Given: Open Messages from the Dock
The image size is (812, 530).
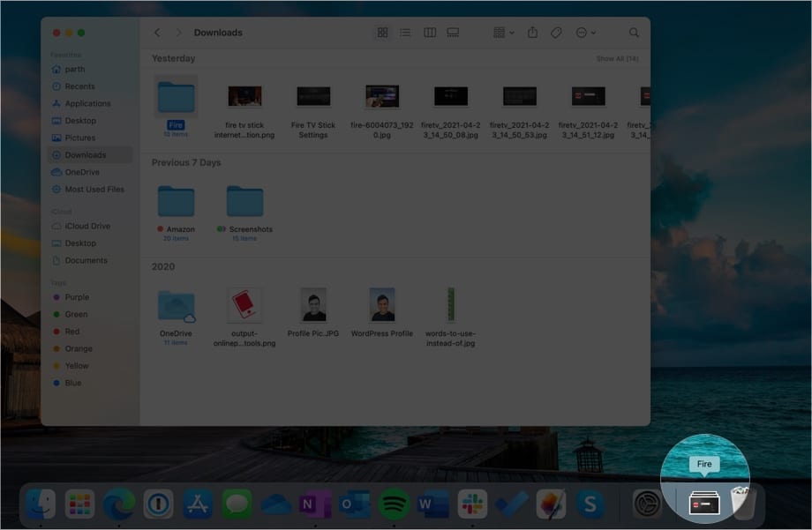Looking at the screenshot, I should click(237, 504).
